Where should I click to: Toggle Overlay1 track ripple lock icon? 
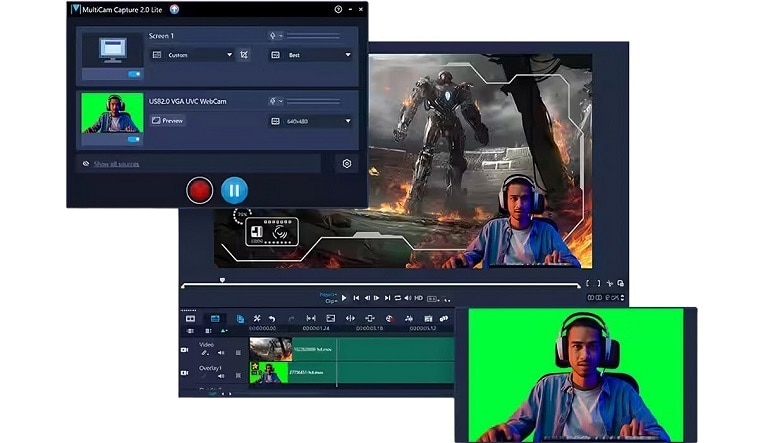point(238,376)
